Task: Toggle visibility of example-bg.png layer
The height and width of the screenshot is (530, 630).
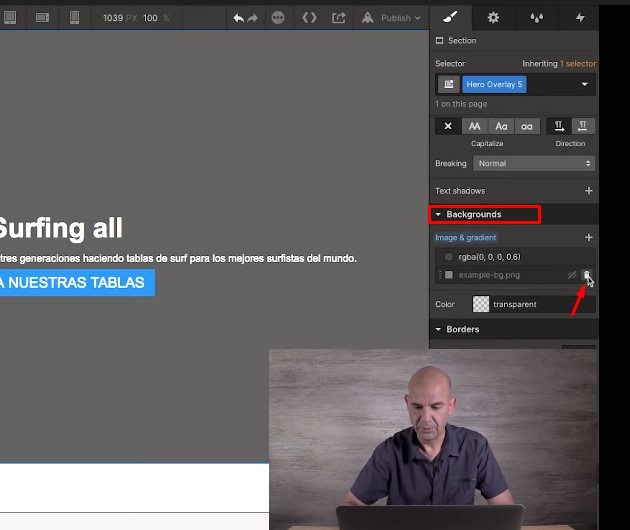Action: click(x=572, y=275)
